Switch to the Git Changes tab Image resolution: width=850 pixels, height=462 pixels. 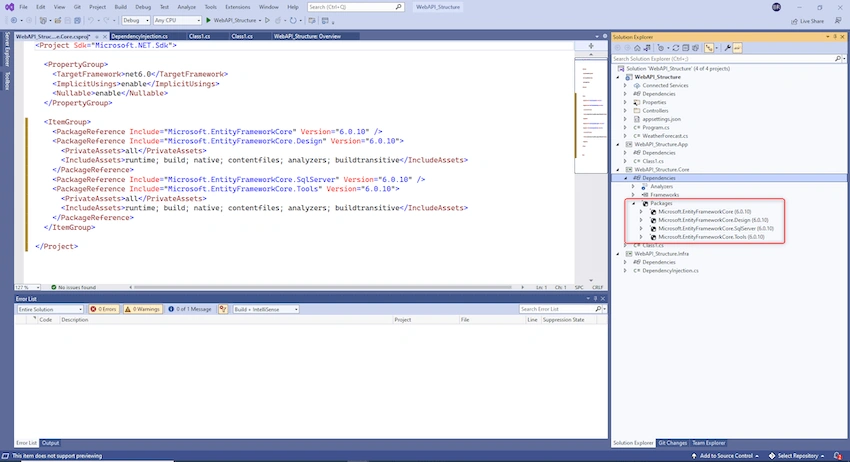(x=672, y=443)
